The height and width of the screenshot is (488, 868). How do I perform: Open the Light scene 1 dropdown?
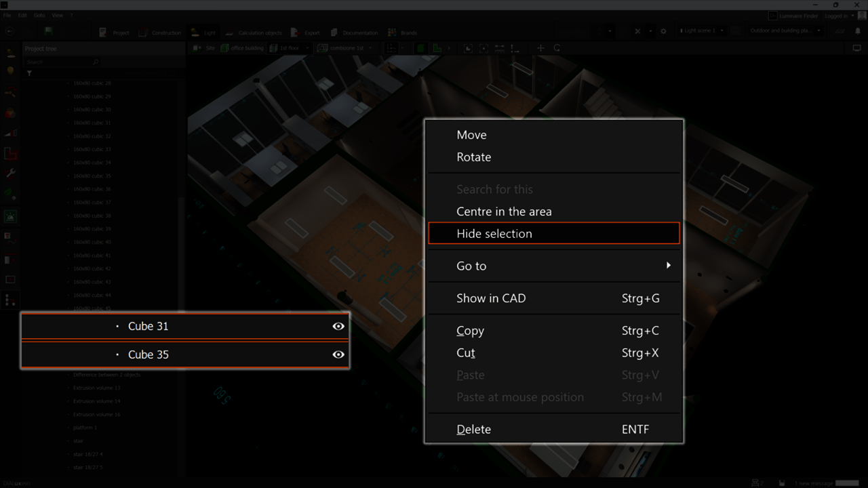pyautogui.click(x=703, y=30)
